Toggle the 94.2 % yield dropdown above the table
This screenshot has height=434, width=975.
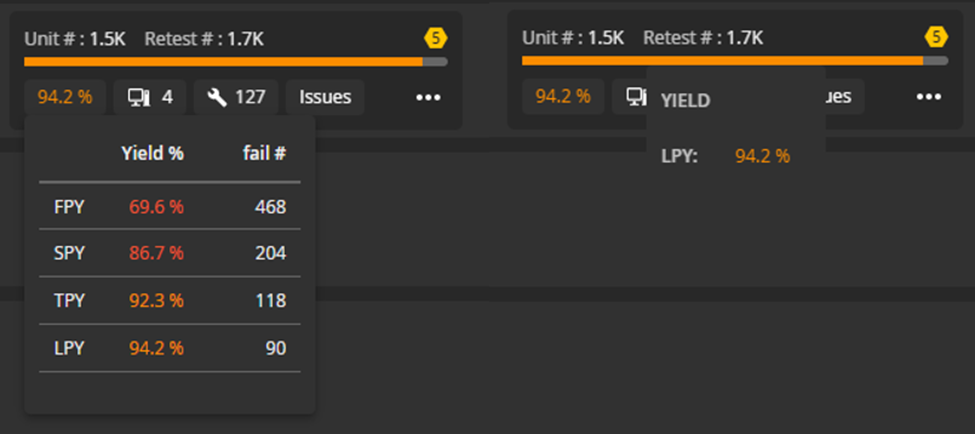(65, 98)
